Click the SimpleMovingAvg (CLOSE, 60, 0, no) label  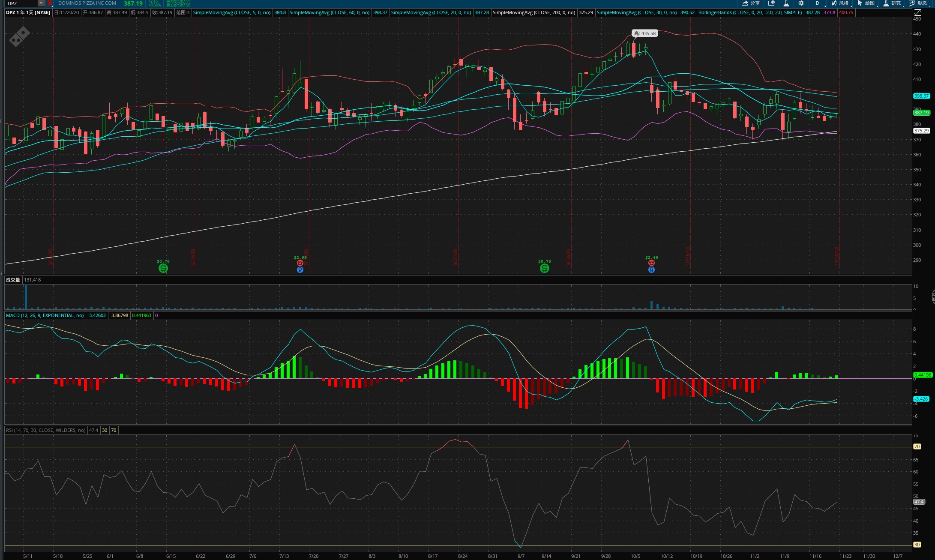point(330,12)
